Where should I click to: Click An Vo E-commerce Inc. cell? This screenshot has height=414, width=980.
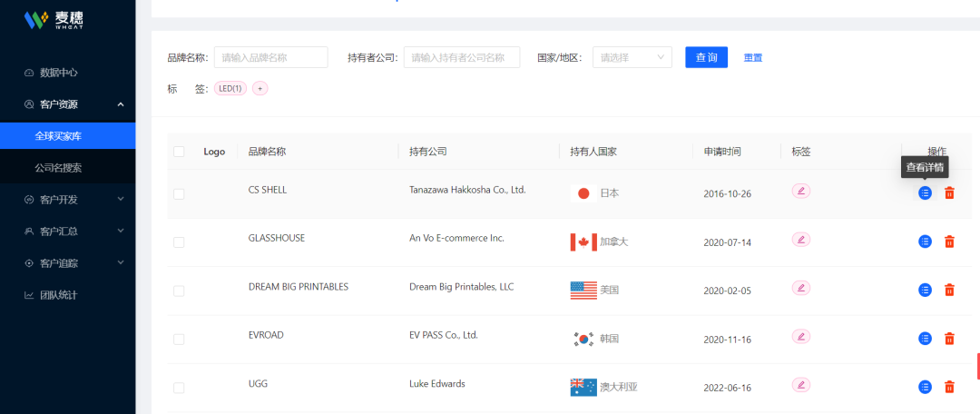456,238
